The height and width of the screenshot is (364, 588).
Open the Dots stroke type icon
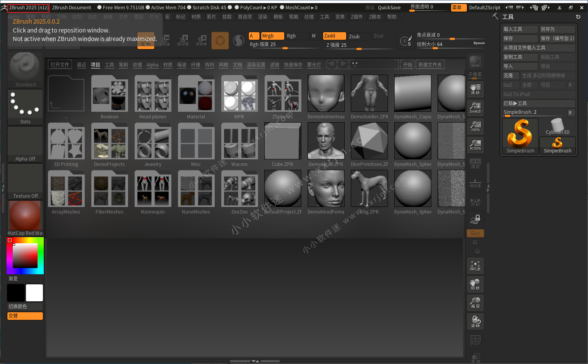click(25, 106)
